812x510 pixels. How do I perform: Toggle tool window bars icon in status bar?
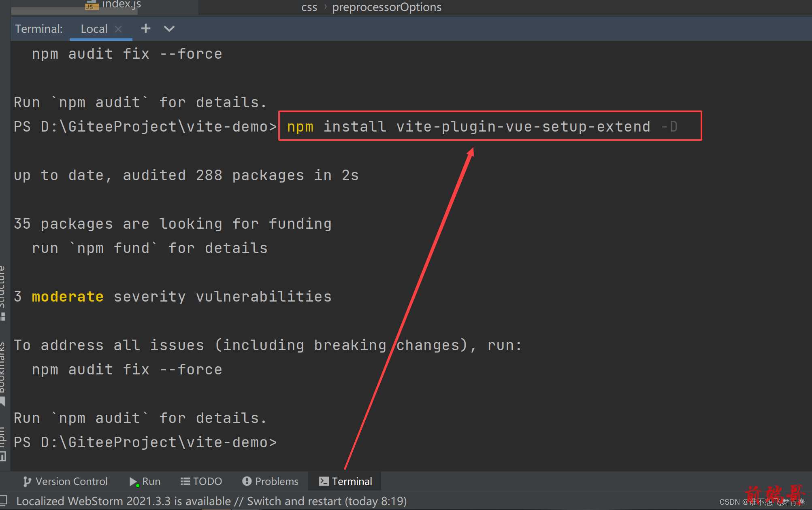pos(3,500)
